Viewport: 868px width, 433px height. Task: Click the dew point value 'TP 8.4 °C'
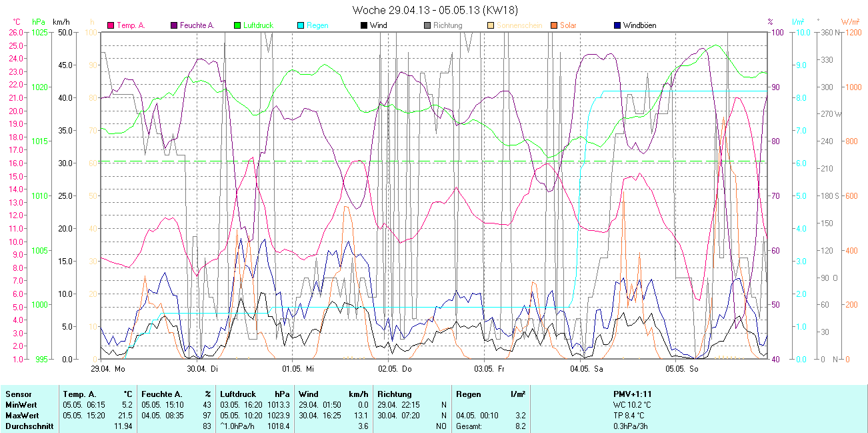pos(630,416)
